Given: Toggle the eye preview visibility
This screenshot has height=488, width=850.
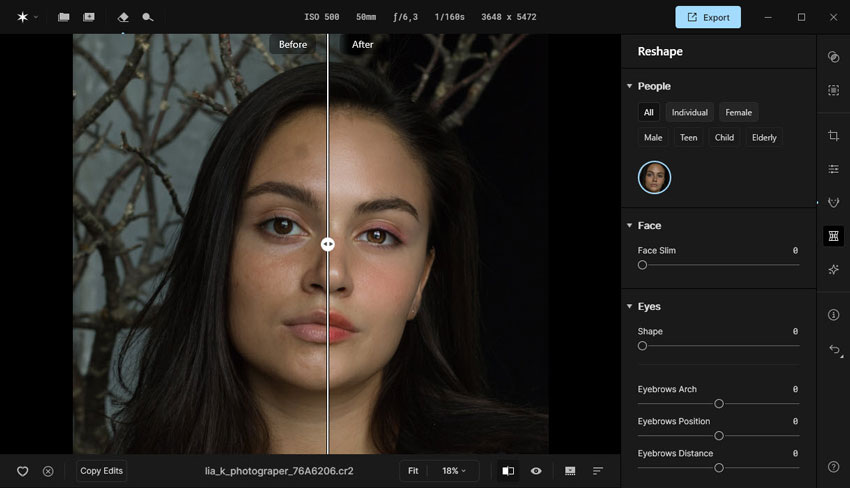Looking at the screenshot, I should (x=536, y=471).
